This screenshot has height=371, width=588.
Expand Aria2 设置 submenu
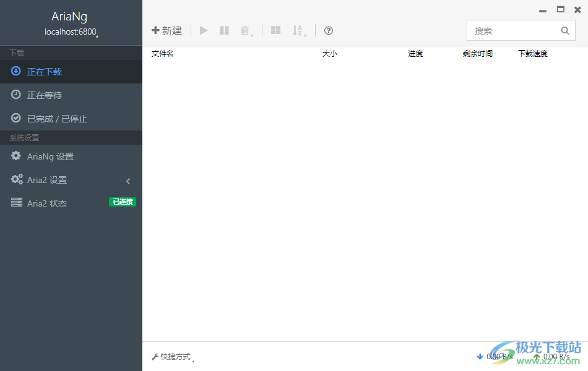point(71,180)
